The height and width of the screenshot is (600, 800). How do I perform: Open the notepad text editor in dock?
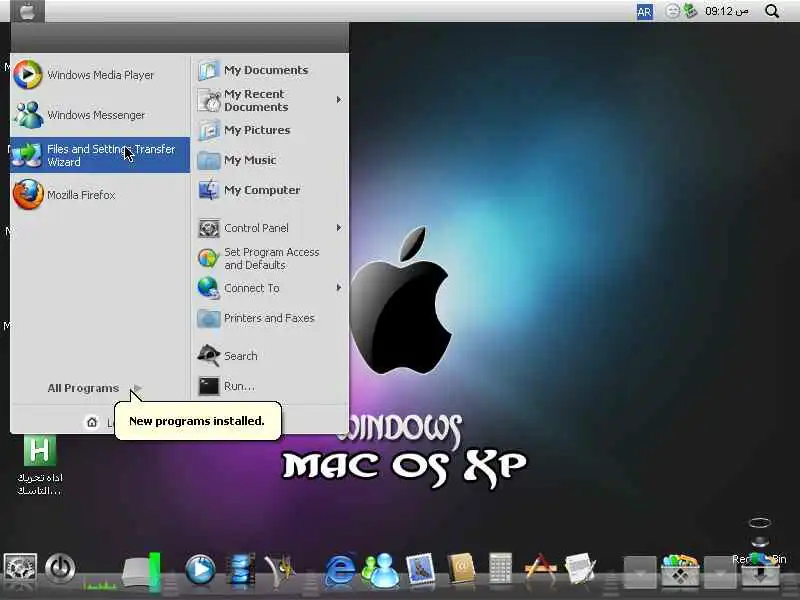click(x=580, y=569)
